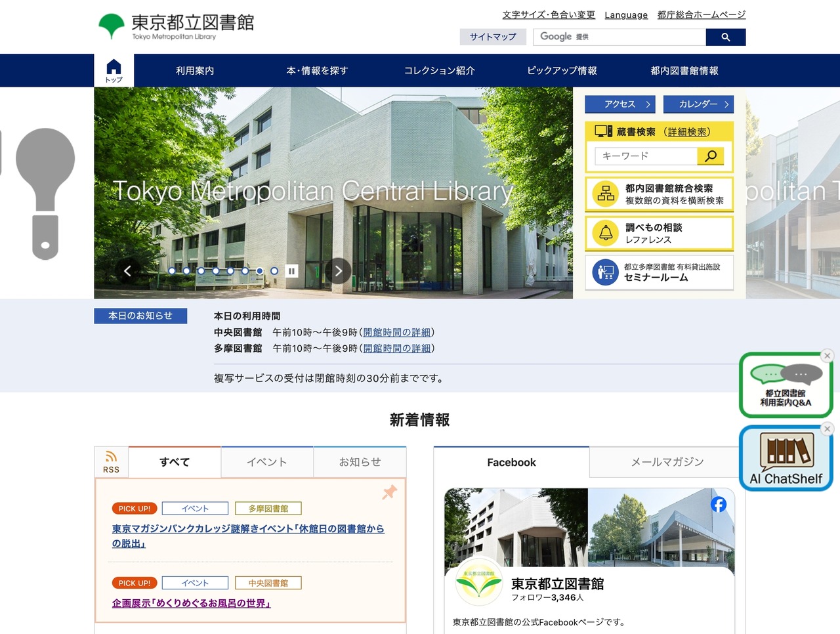The height and width of the screenshot is (634, 840).
Task: Click the 中央図書館 tag label
Action: point(268,583)
